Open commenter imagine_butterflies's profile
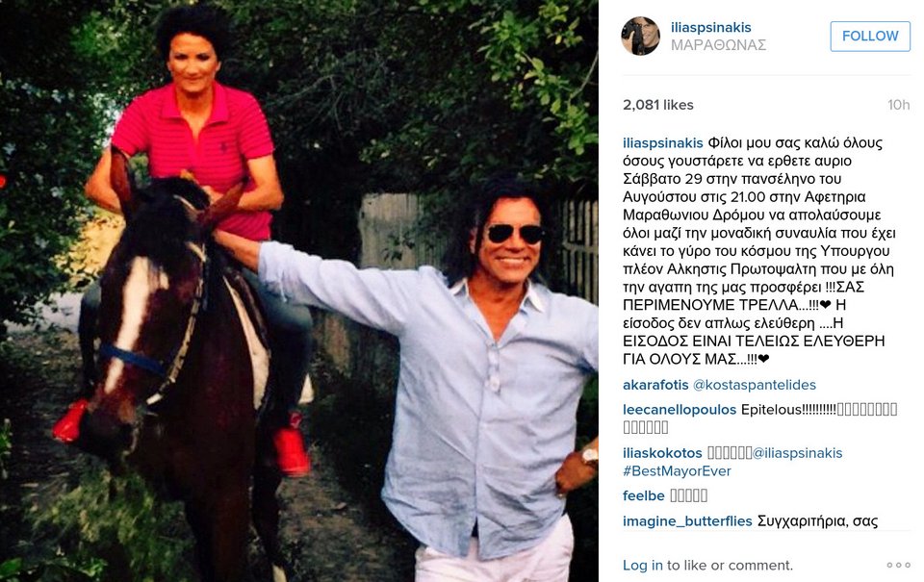Screen dimensions: 924x582 tap(687, 521)
